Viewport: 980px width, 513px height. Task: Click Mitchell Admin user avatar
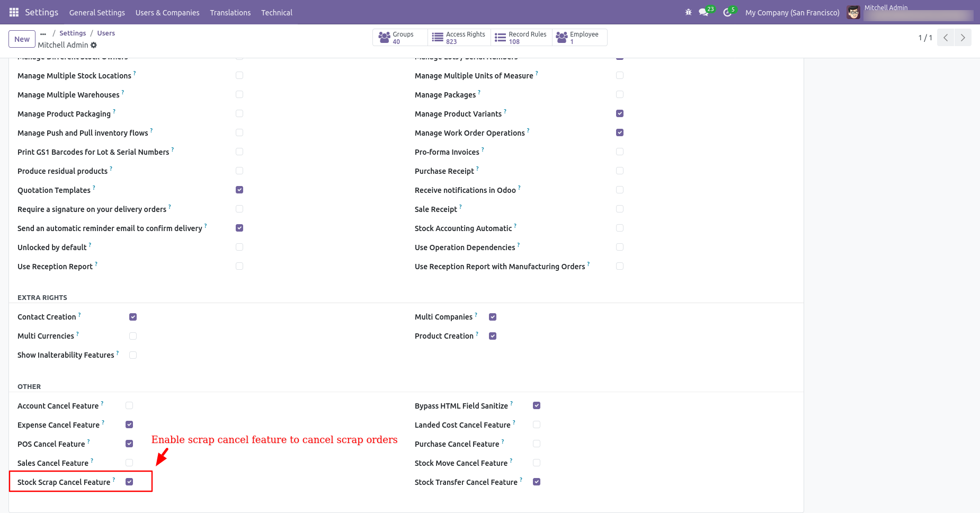(x=853, y=12)
